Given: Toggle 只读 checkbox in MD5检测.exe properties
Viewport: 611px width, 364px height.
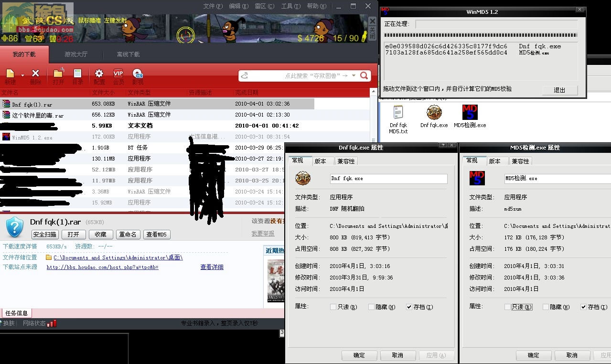Looking at the screenshot, I should pos(507,307).
